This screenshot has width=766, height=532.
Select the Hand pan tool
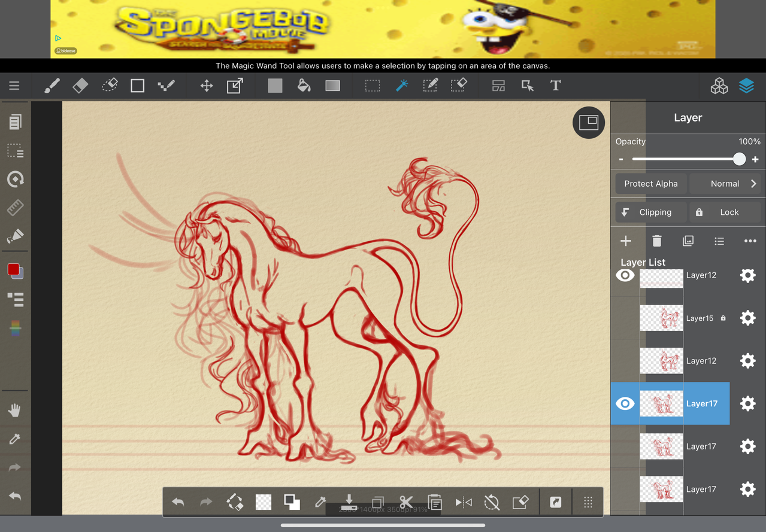point(14,411)
